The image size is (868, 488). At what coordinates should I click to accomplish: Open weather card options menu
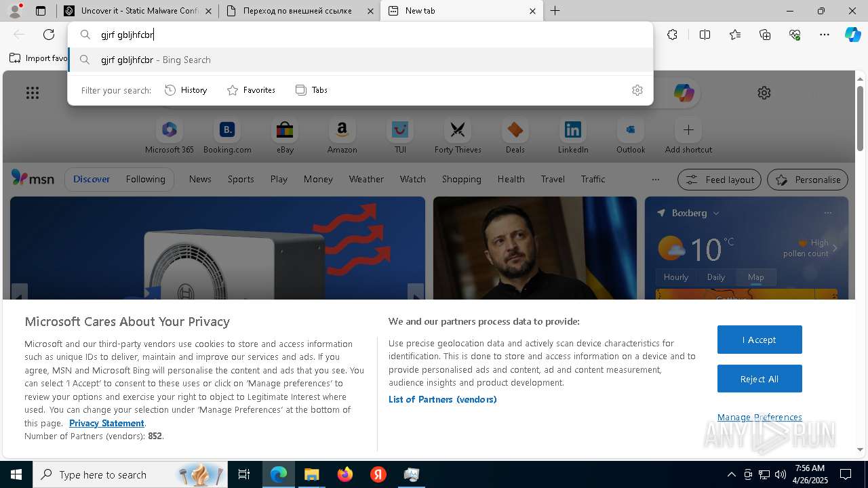click(x=827, y=213)
